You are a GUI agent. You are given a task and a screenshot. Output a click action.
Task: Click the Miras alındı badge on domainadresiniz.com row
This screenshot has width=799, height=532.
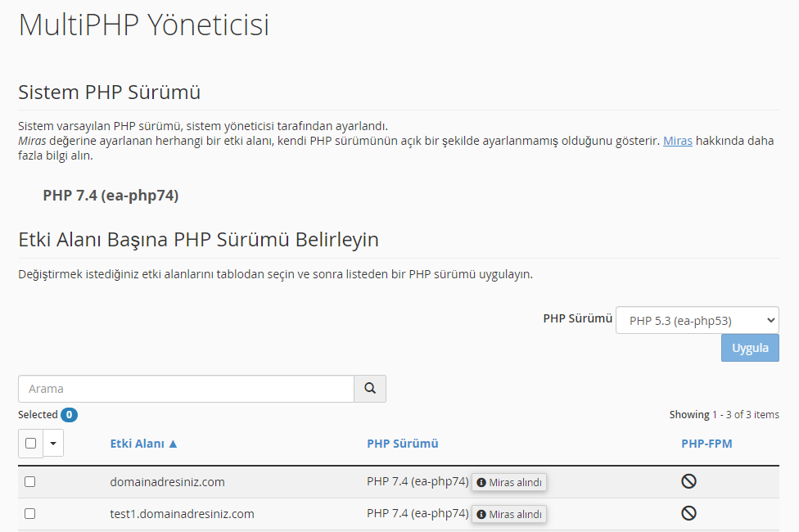point(508,482)
